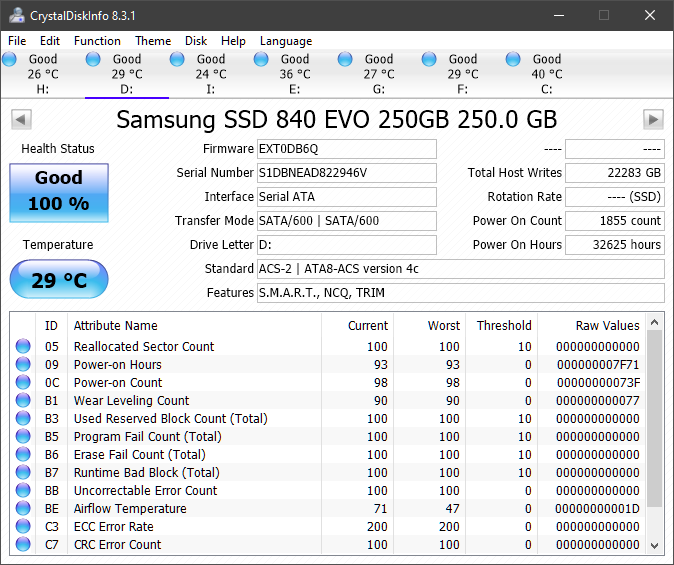Click status orb for Reallocated Sector Count

23,346
